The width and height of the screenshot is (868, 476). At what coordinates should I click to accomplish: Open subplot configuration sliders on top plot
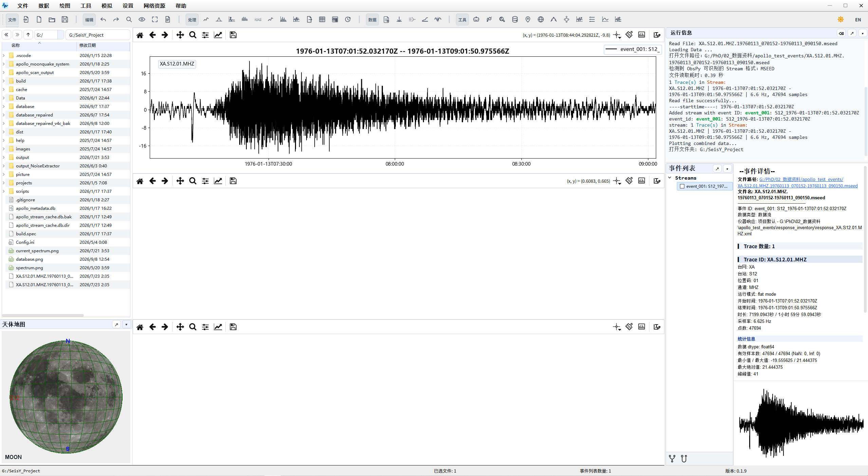point(205,35)
